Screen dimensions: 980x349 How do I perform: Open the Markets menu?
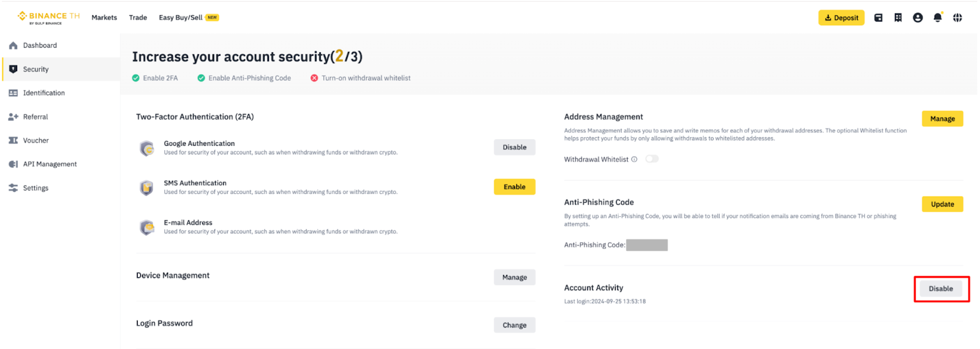104,18
